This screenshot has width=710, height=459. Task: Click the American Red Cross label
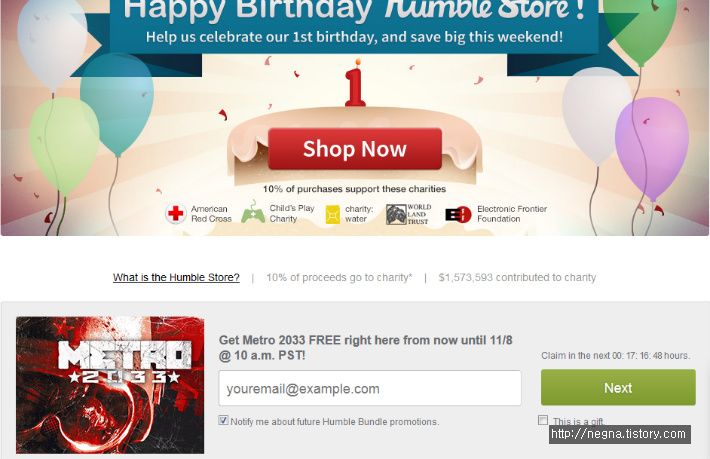click(211, 214)
